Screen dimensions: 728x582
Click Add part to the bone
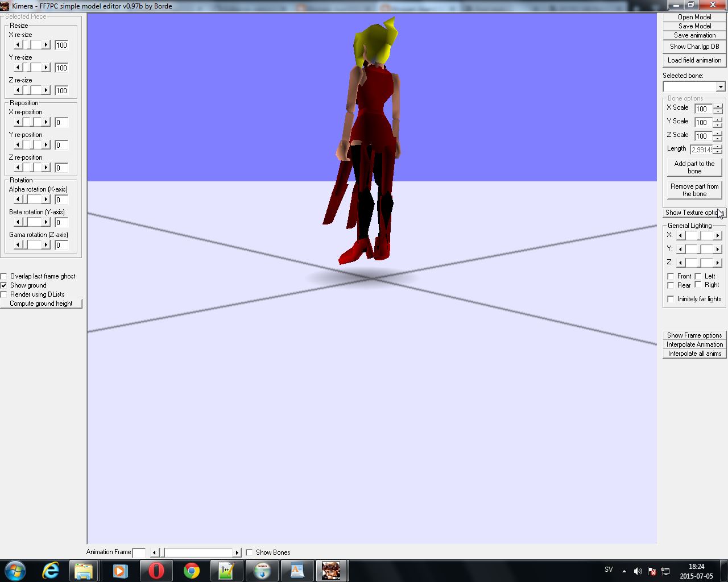click(x=694, y=167)
